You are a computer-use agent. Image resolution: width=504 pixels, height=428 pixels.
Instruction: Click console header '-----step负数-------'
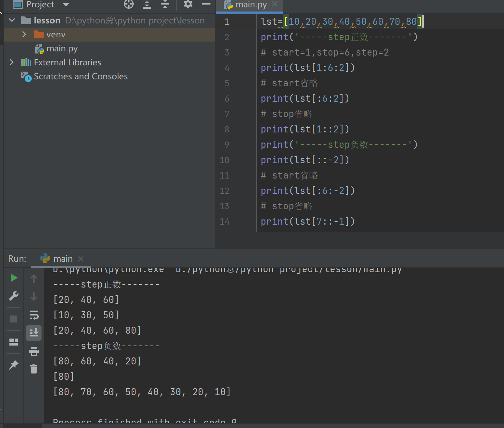(x=106, y=346)
